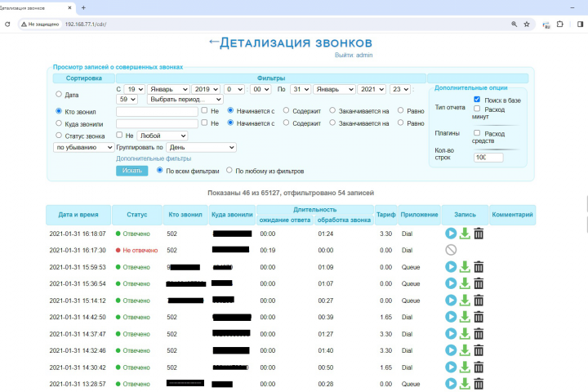588x392 pixels.
Task: Click Куда звонили filter text field
Action: pos(157,123)
